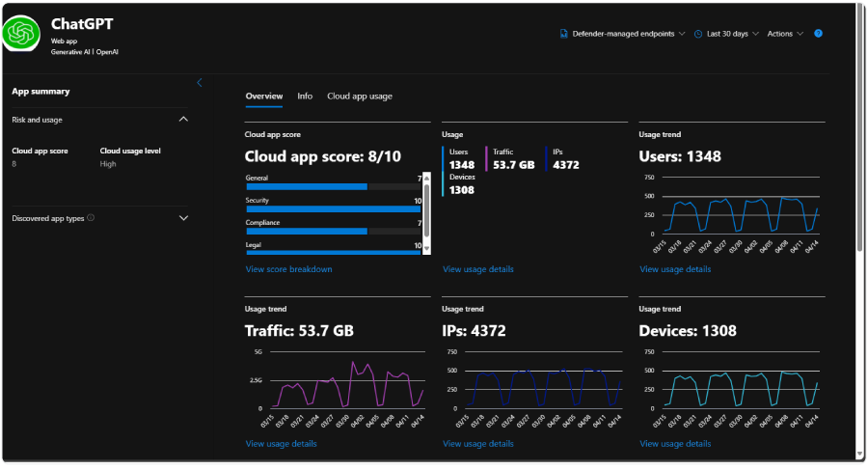Screen dimensions: 868x470
Task: Click the IPs 4372 value in Usage card
Action: [566, 165]
